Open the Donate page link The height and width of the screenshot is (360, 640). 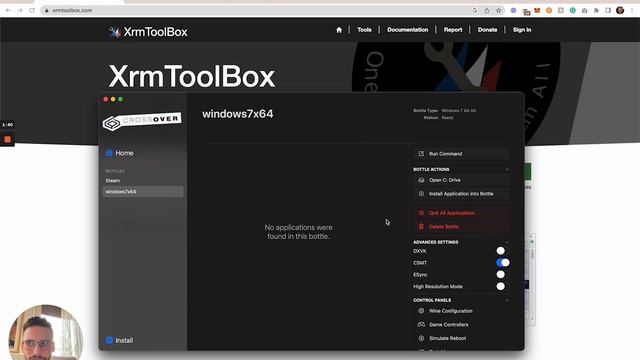pyautogui.click(x=487, y=30)
